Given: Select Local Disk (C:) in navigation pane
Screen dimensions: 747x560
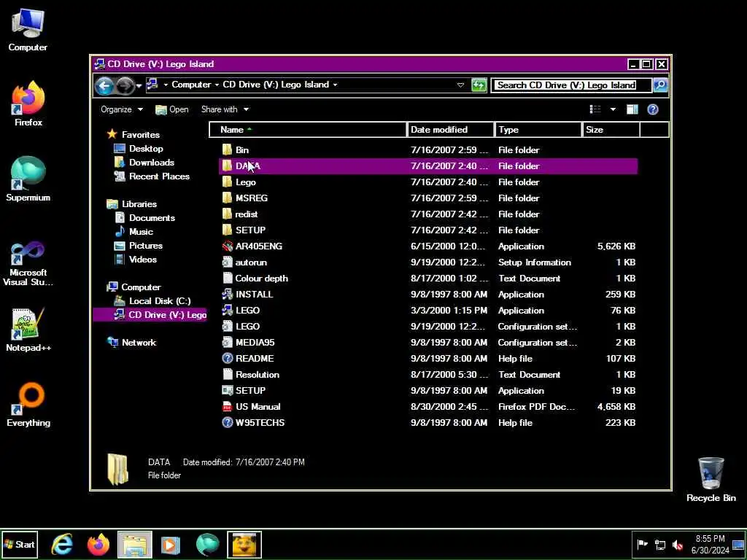Looking at the screenshot, I should click(152, 301).
